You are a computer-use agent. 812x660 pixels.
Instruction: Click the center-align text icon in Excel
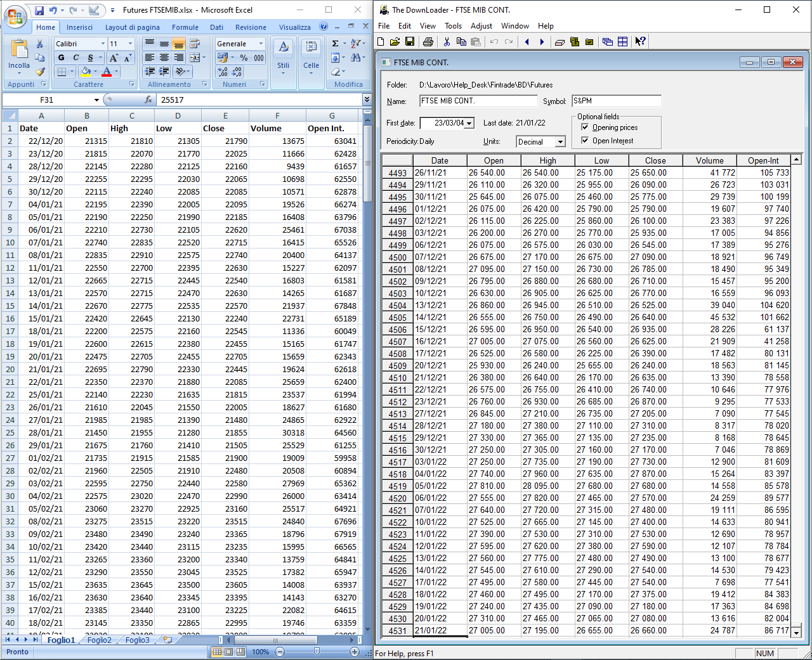click(x=164, y=58)
